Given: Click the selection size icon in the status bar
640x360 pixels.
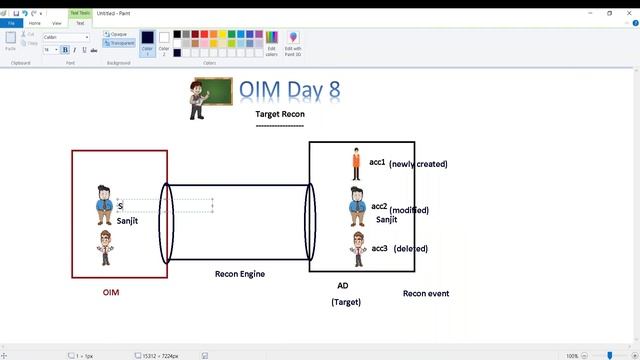Looking at the screenshot, I should coord(71,356).
